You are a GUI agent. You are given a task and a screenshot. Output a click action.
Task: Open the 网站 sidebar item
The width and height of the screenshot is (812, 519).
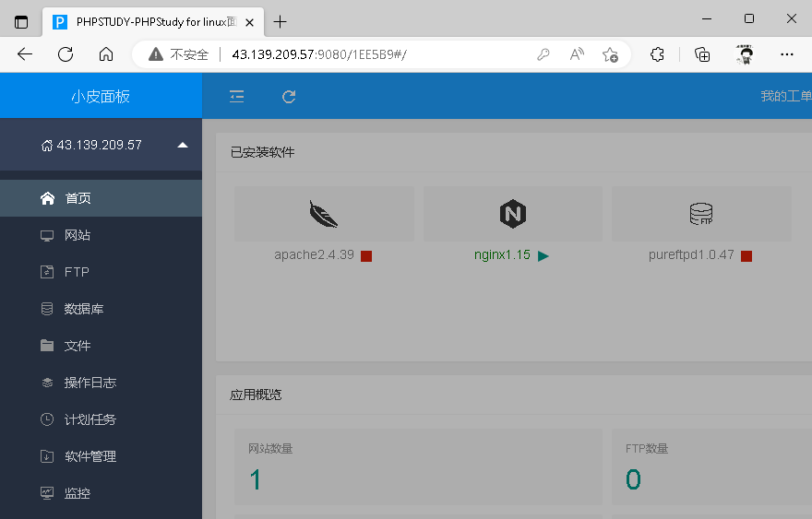[101, 235]
